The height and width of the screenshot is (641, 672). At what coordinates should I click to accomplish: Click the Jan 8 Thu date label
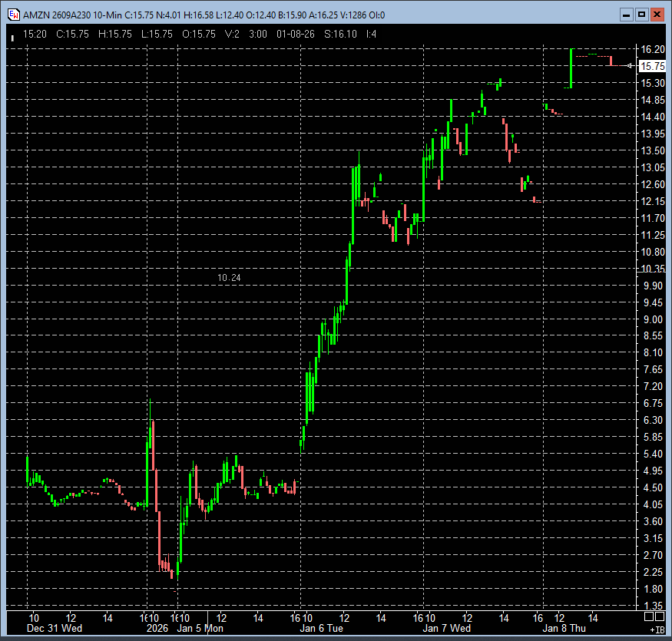click(x=564, y=628)
